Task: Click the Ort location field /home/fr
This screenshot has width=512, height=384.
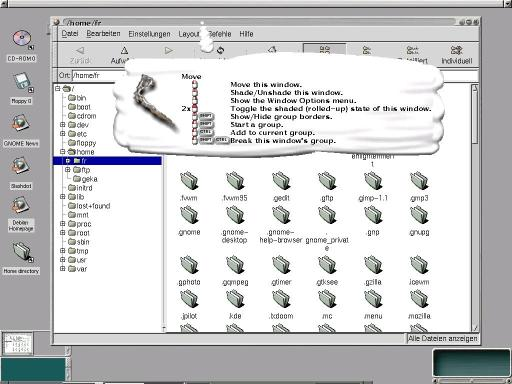Action: (99, 75)
